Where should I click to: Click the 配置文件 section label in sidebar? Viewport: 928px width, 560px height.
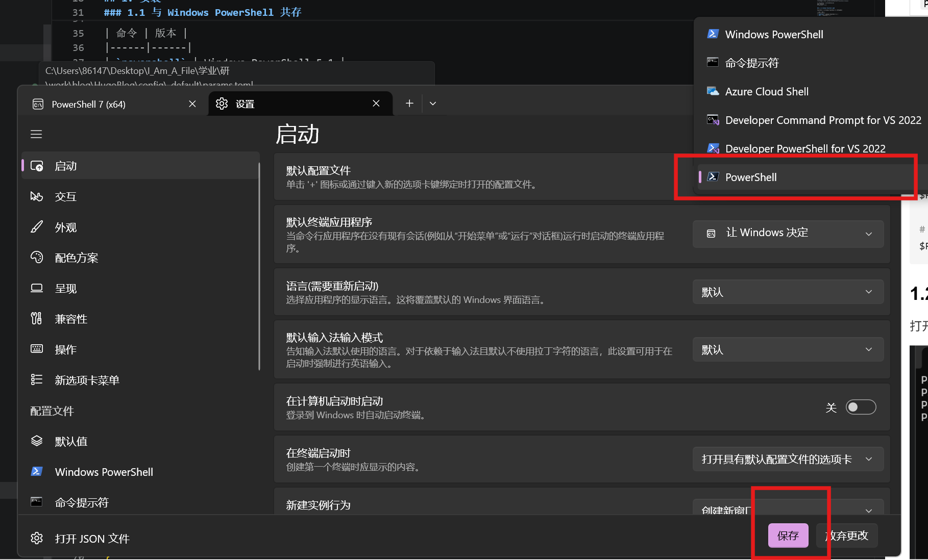52,411
